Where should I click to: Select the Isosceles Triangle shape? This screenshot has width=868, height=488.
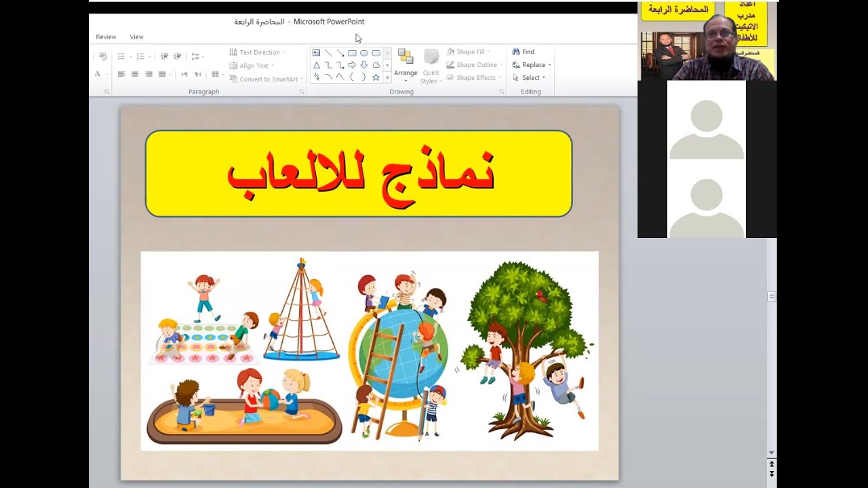[316, 65]
